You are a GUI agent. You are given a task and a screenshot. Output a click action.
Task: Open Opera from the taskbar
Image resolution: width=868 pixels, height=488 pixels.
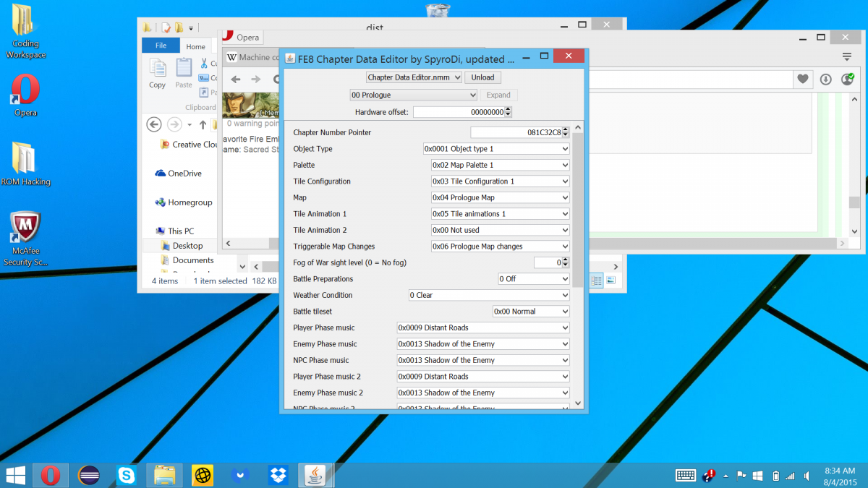tap(51, 475)
